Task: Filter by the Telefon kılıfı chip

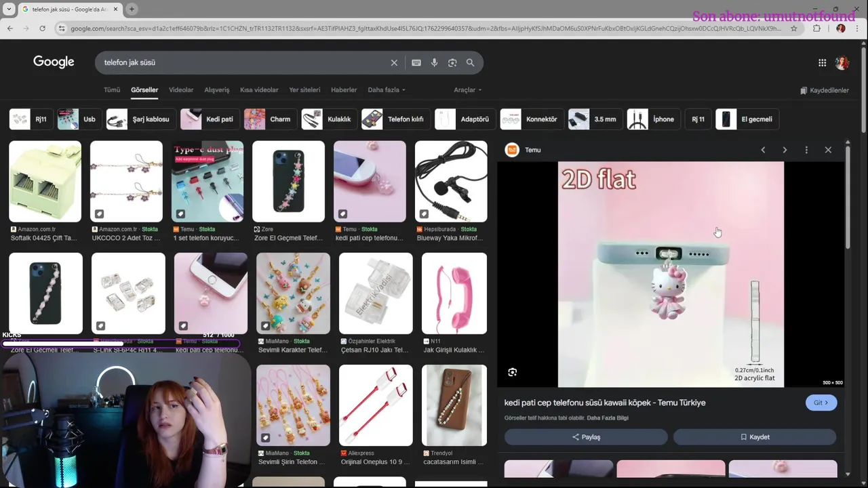Action: pyautogui.click(x=396, y=119)
